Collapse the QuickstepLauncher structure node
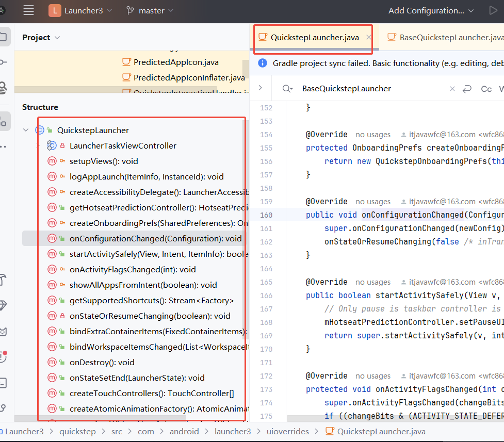 (x=26, y=130)
